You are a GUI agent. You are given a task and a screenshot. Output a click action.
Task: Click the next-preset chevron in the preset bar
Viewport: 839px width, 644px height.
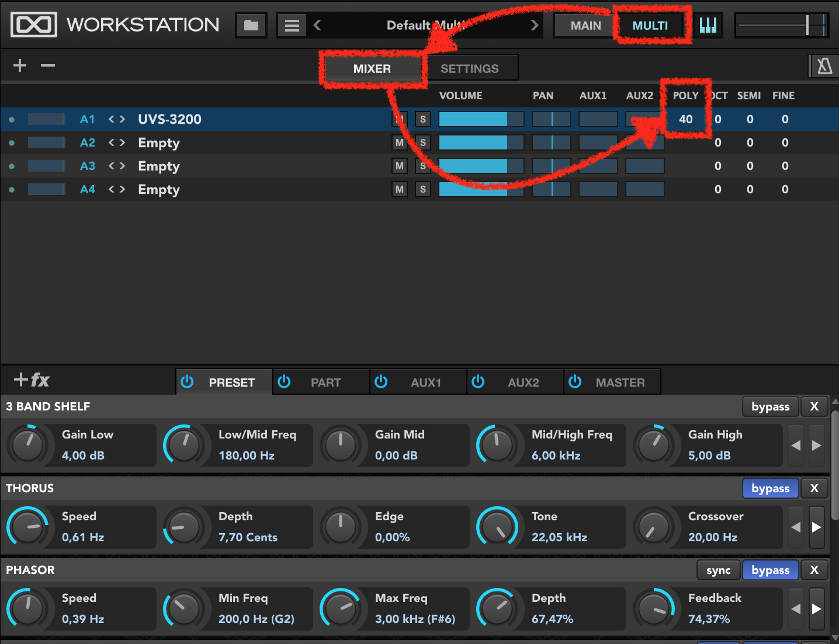point(533,25)
